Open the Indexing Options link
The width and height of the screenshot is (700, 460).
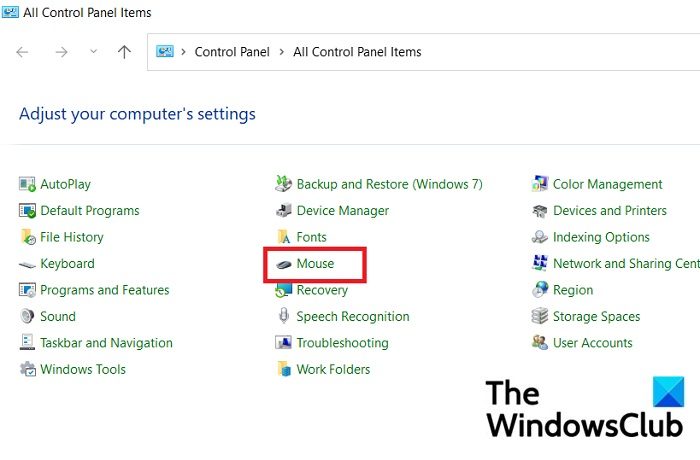tap(601, 237)
